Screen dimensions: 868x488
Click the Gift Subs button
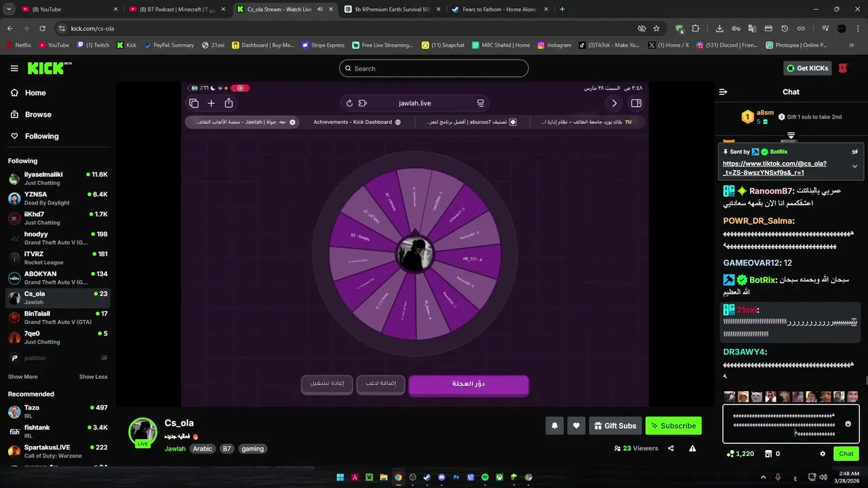(615, 426)
